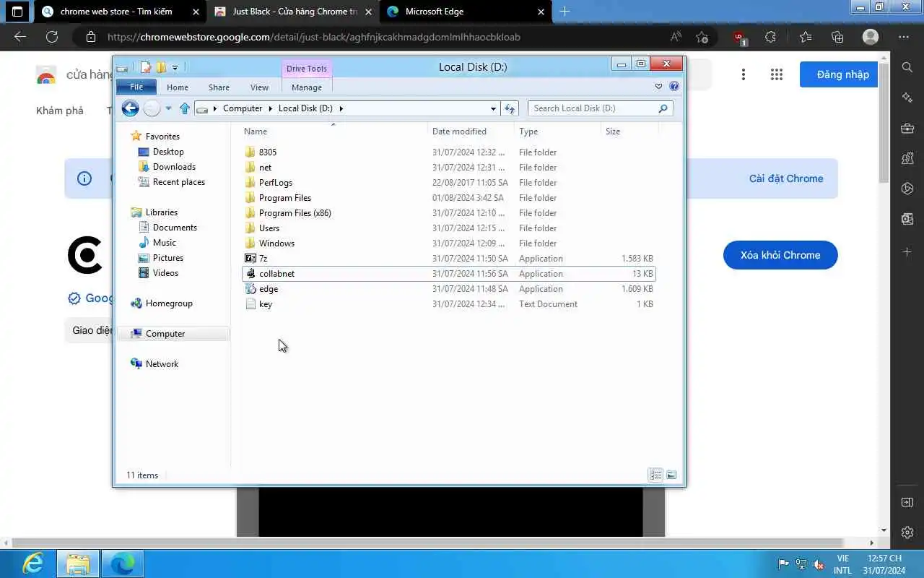Sort files by Date modified column

click(471, 131)
